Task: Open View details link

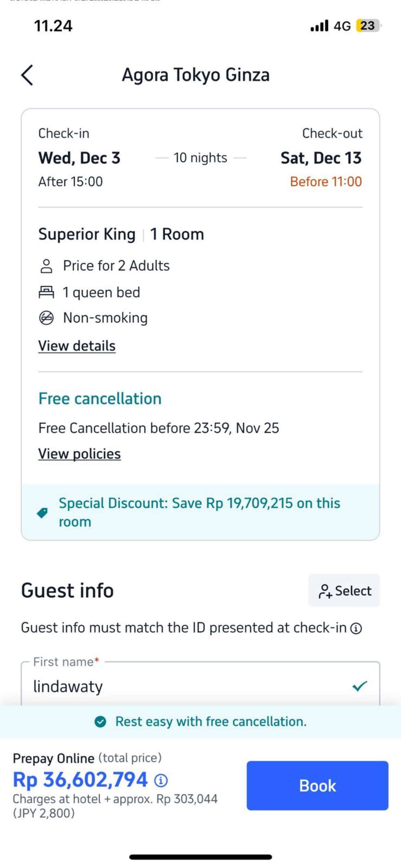Action: [77, 346]
